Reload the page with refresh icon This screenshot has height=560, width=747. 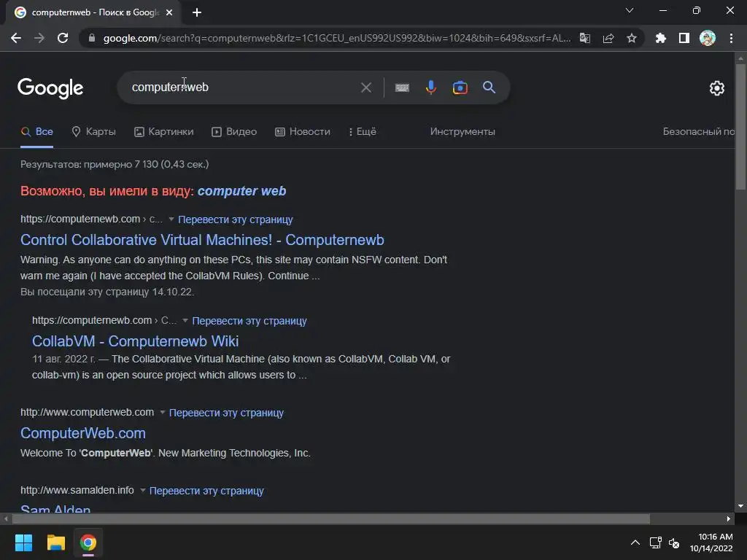click(63, 38)
